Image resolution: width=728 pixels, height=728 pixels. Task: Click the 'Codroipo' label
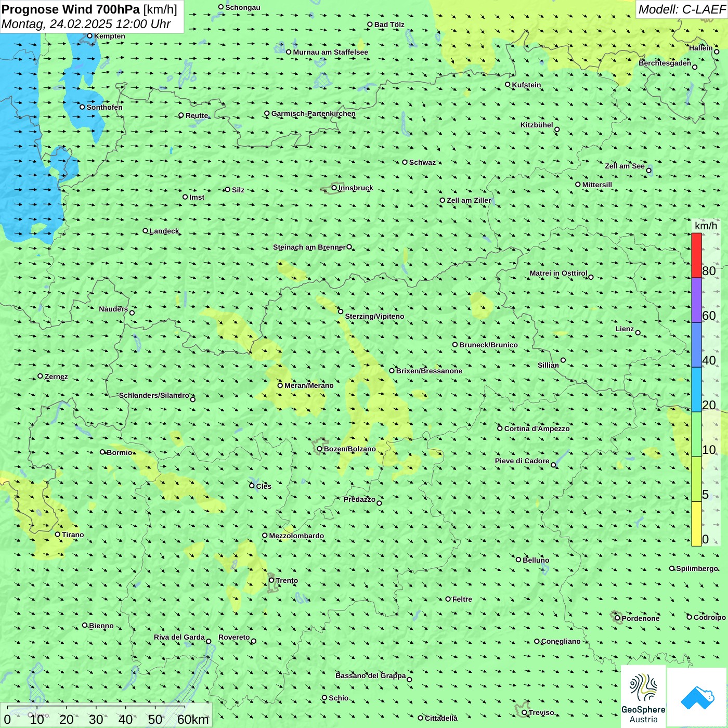click(710, 617)
